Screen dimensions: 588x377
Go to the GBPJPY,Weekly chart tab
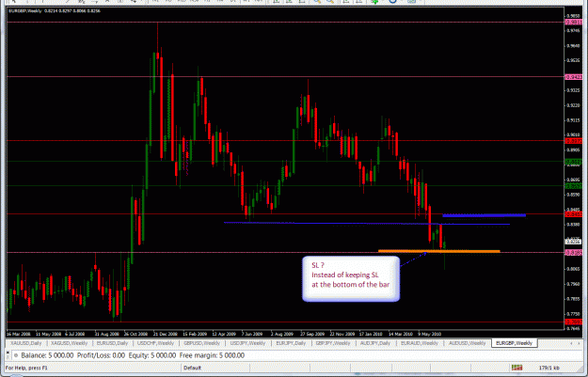(333, 343)
